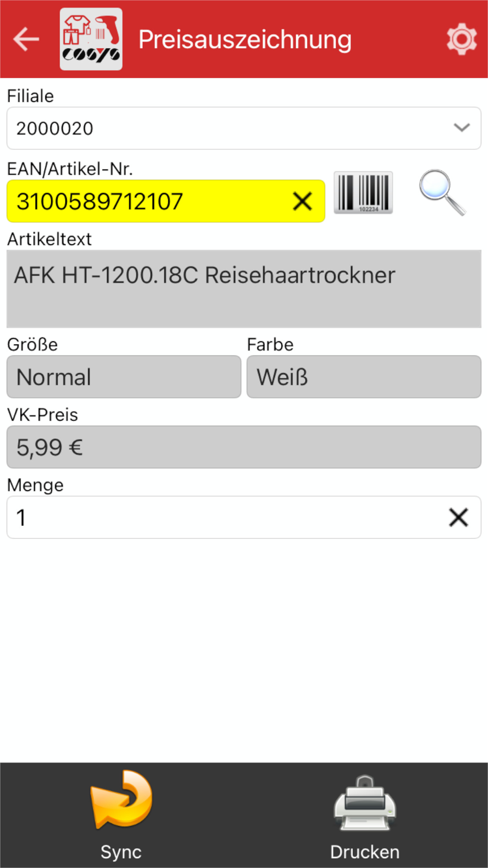The image size is (488, 868).
Task: Tap the Preisauszeichnung header title
Action: [245, 40]
